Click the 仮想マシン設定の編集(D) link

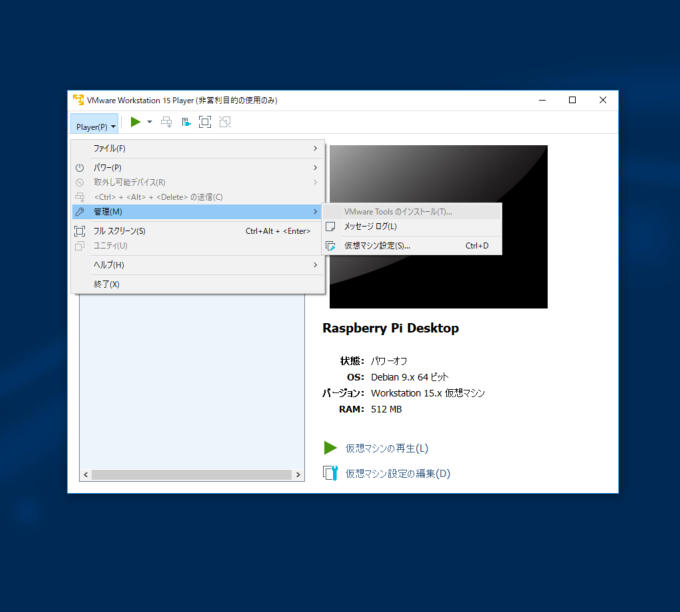[x=398, y=473]
